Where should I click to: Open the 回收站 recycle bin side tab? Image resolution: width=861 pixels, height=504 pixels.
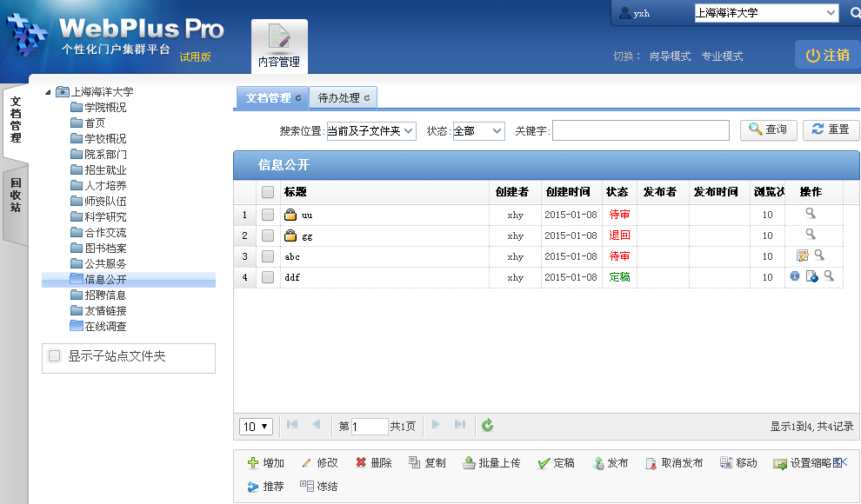pos(15,196)
